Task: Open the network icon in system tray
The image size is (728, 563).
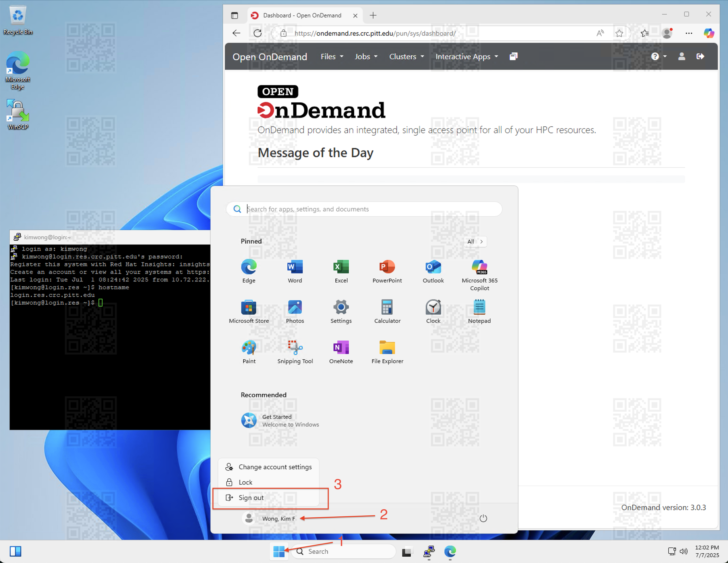Action: [x=672, y=551]
